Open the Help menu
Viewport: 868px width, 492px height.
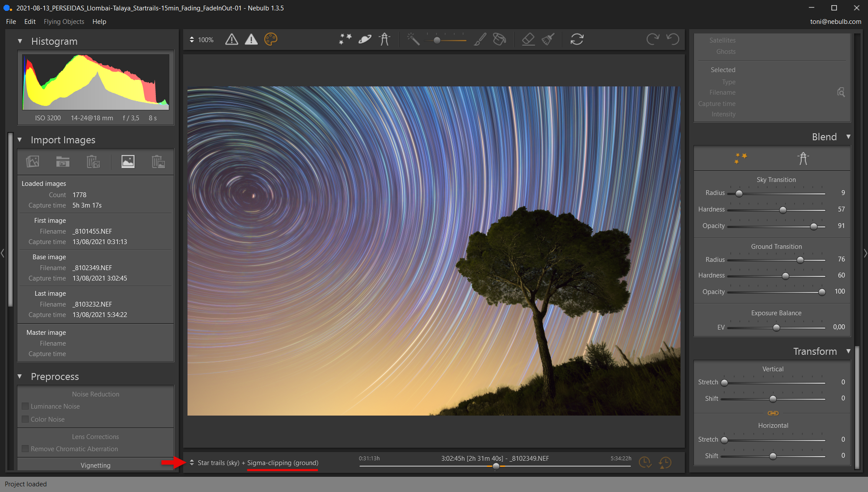(99, 22)
